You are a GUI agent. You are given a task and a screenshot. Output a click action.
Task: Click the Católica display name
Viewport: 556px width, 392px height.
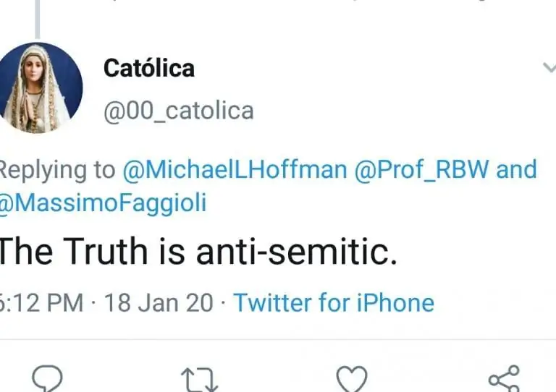click(148, 68)
